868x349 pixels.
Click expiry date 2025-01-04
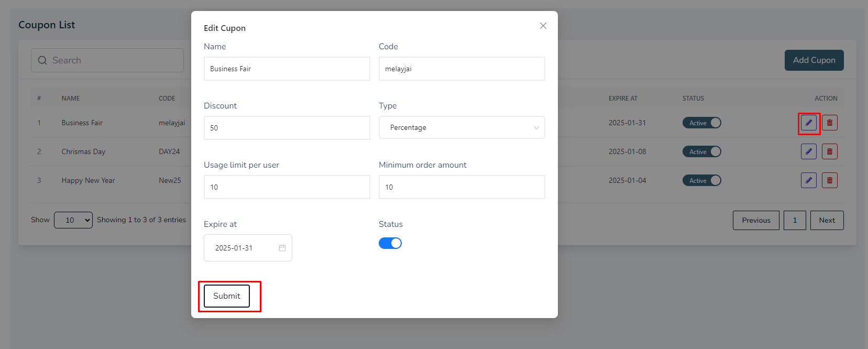[x=627, y=180]
